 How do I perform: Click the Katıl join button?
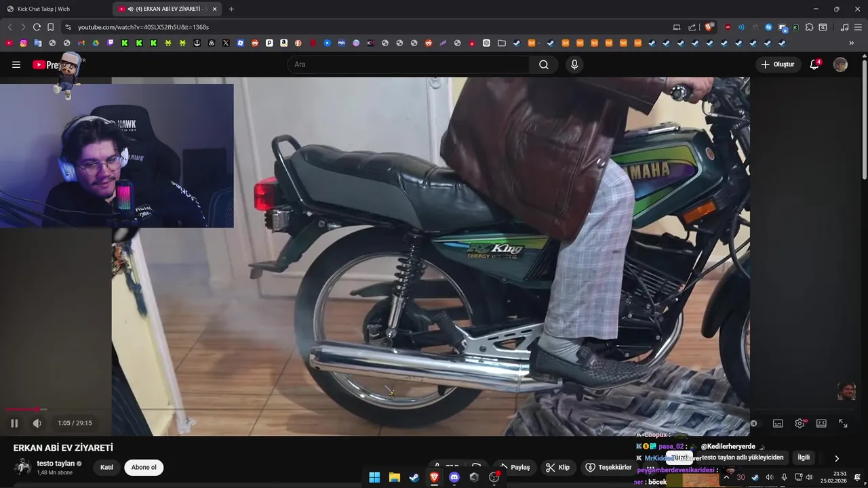[107, 467]
